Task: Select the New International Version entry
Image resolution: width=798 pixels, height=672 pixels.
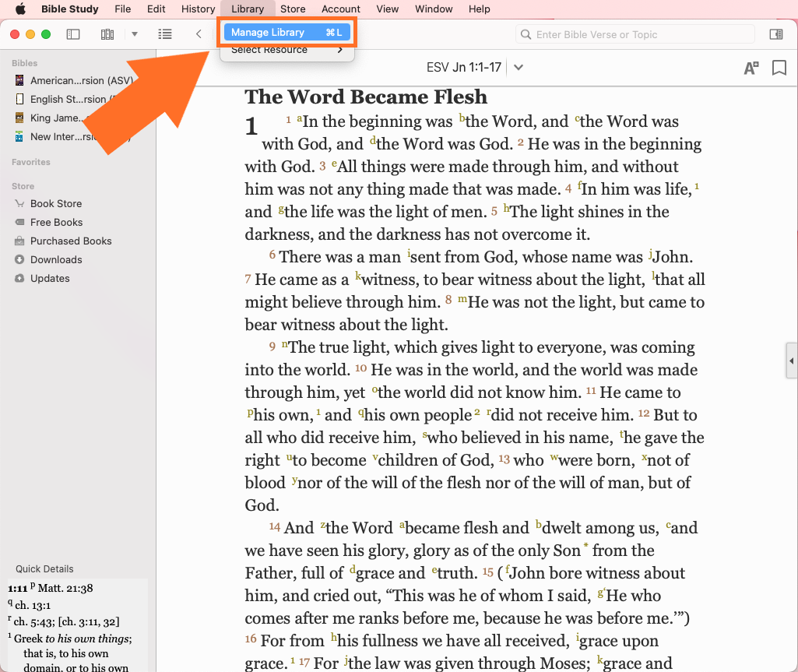Action: tap(61, 137)
